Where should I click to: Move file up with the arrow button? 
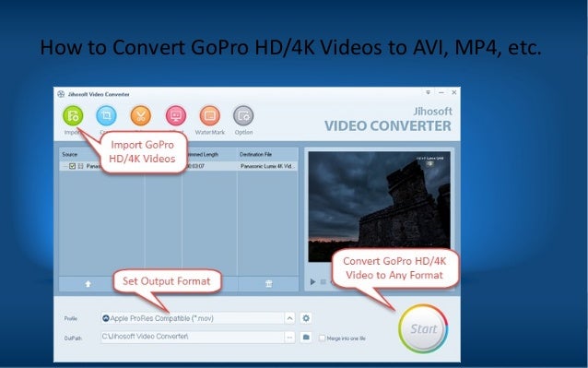pos(88,284)
